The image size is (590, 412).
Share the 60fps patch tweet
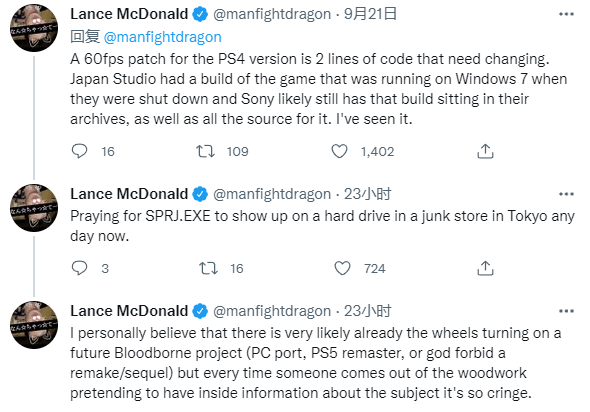coord(485,151)
